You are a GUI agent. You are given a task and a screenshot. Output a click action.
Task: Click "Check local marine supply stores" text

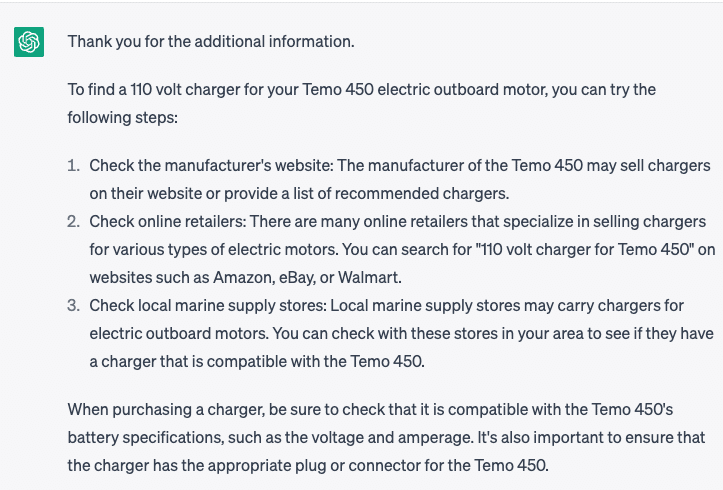tap(208, 306)
